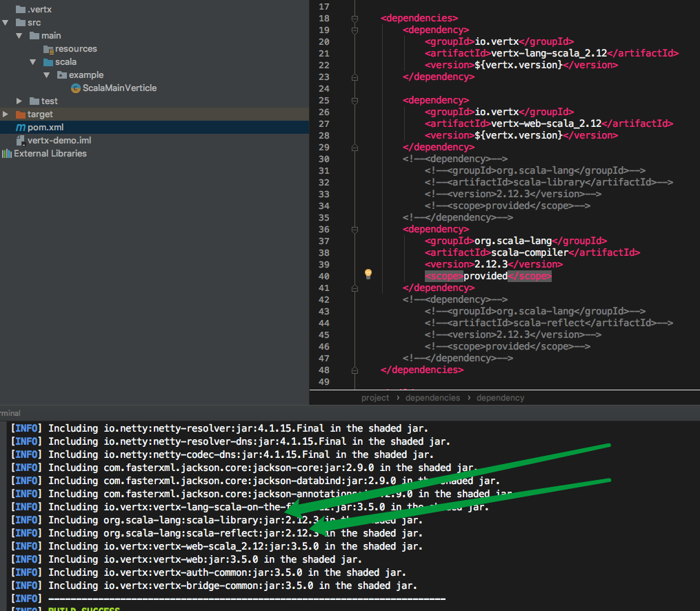This screenshot has width=700, height=611.
Task: Click terminal line 'scala-reflect:jar:2.12.3'
Action: coord(217,533)
